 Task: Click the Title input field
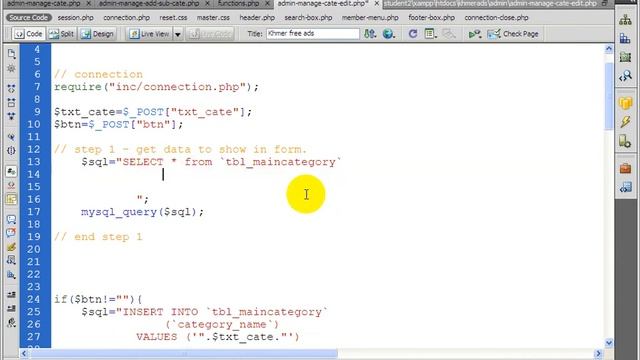click(313, 33)
